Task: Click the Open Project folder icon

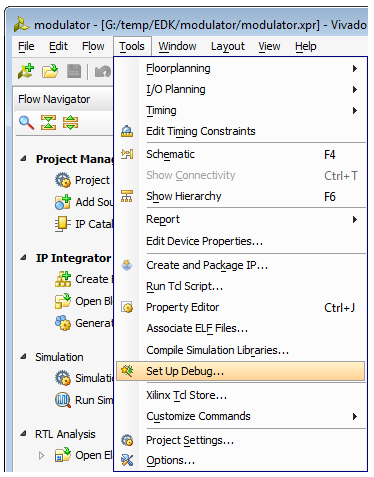Action: [50, 71]
